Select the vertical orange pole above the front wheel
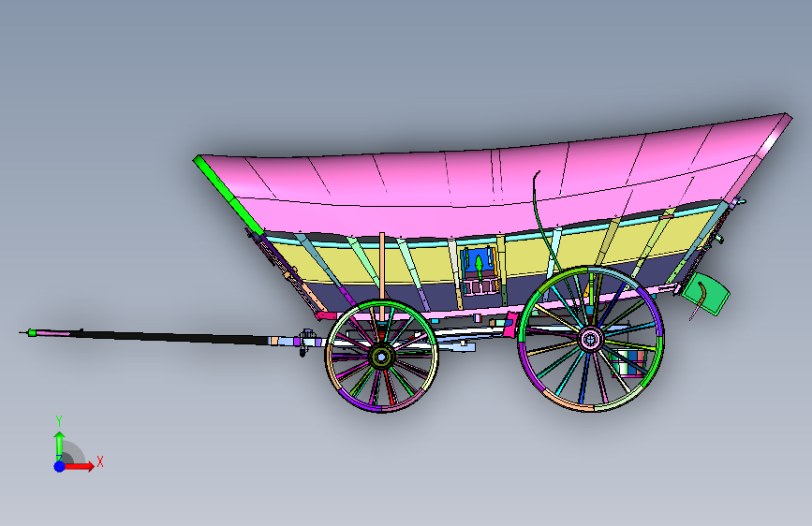Screen dimensions: 812x526 click(x=382, y=274)
